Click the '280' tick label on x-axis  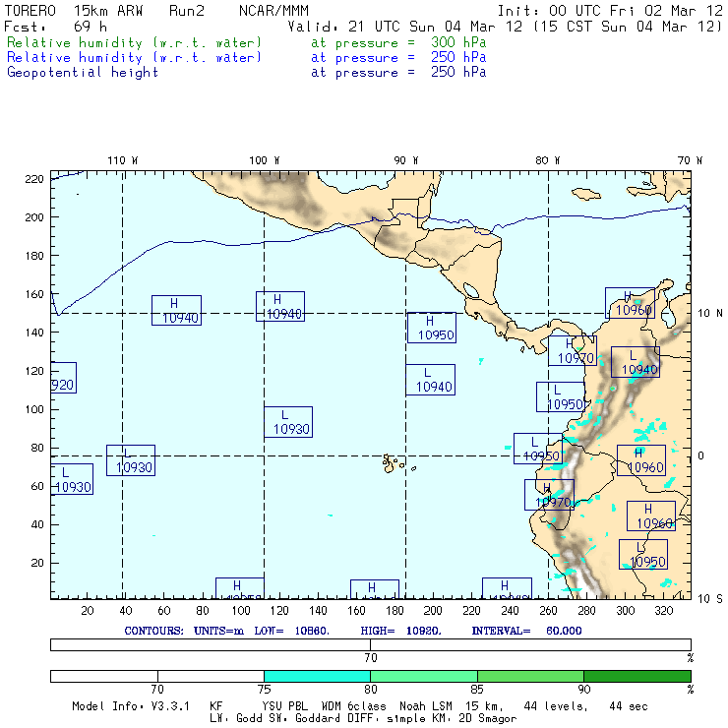[x=586, y=611]
